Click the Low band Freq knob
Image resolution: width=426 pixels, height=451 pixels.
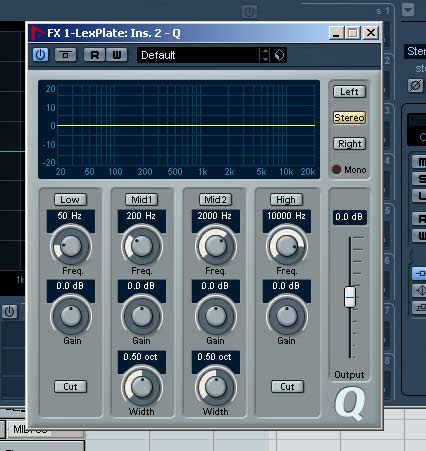[x=71, y=246]
